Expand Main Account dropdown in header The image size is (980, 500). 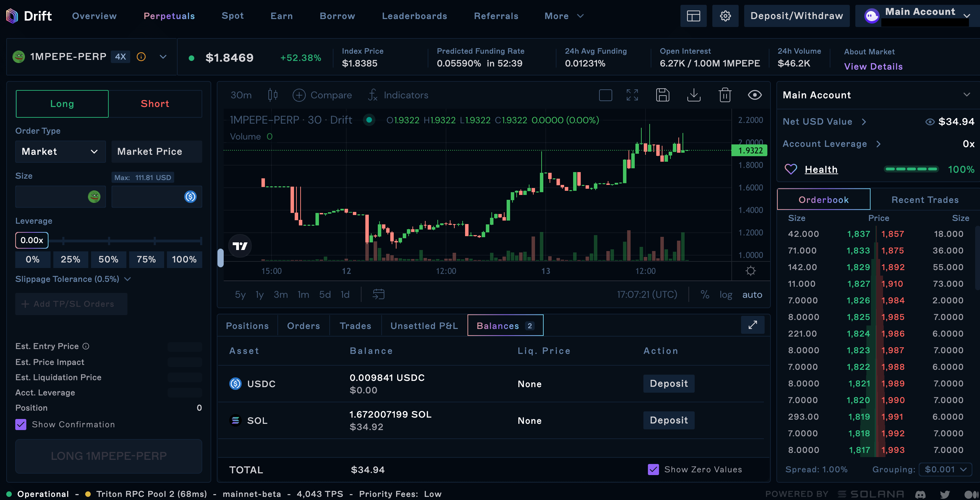966,16
